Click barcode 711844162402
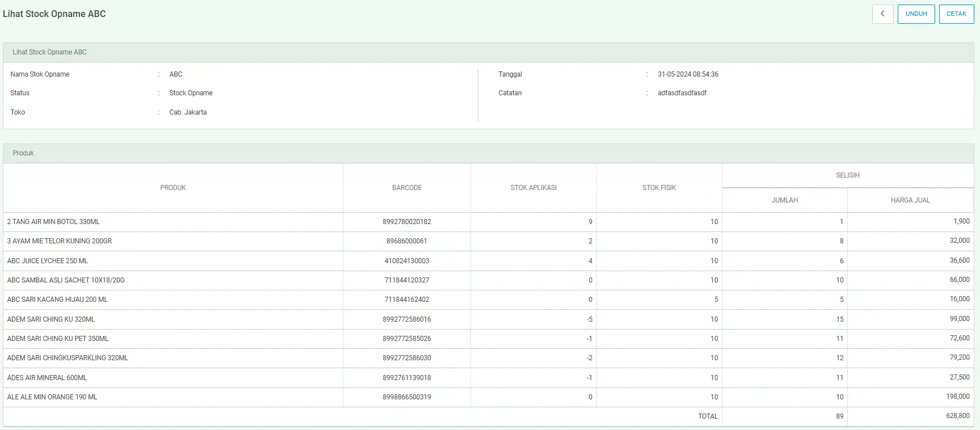 coord(407,300)
